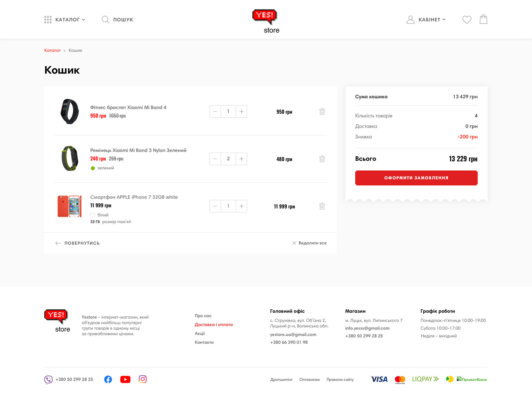Click the 32 Гб memory size label
This screenshot has width=532, height=393.
pos(95,222)
